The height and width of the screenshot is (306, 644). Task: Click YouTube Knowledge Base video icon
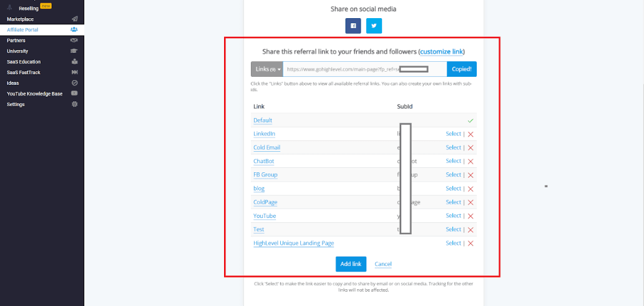click(74, 94)
